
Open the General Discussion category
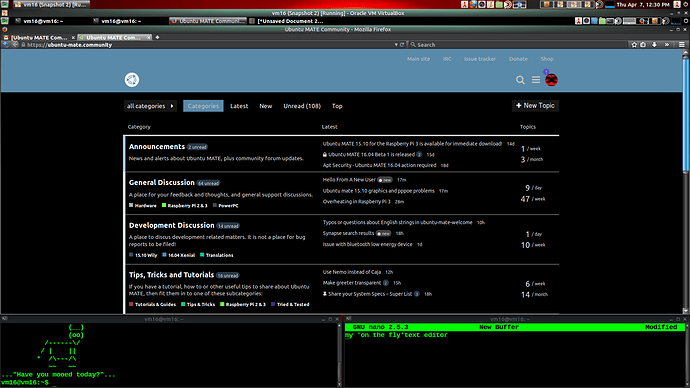click(x=161, y=183)
